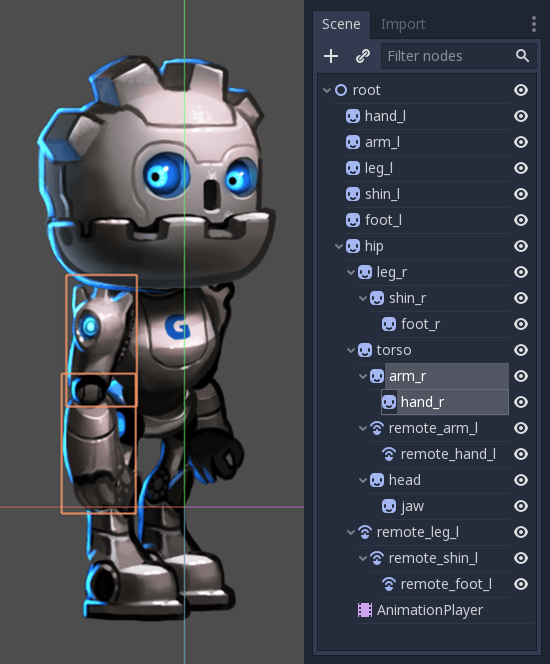Collapse the torso node

[x=351, y=350]
